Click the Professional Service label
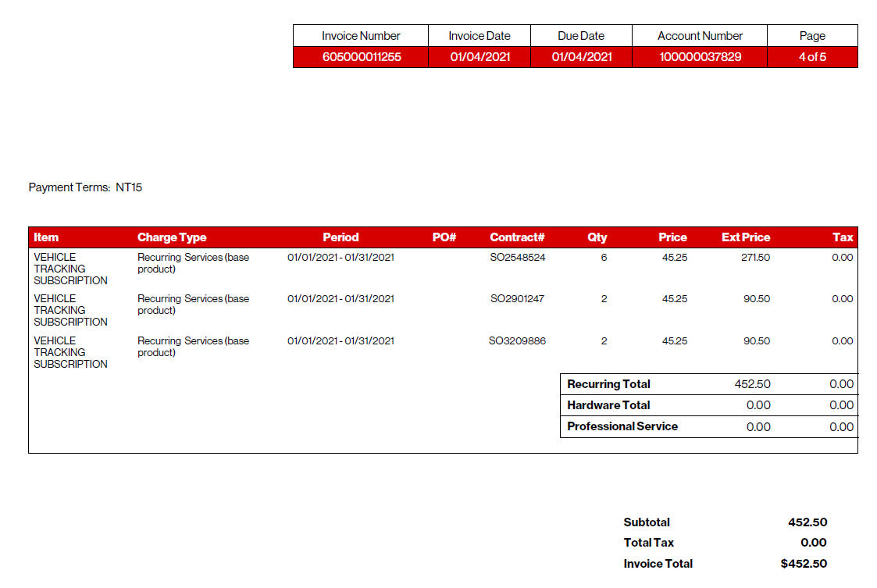 click(x=622, y=426)
